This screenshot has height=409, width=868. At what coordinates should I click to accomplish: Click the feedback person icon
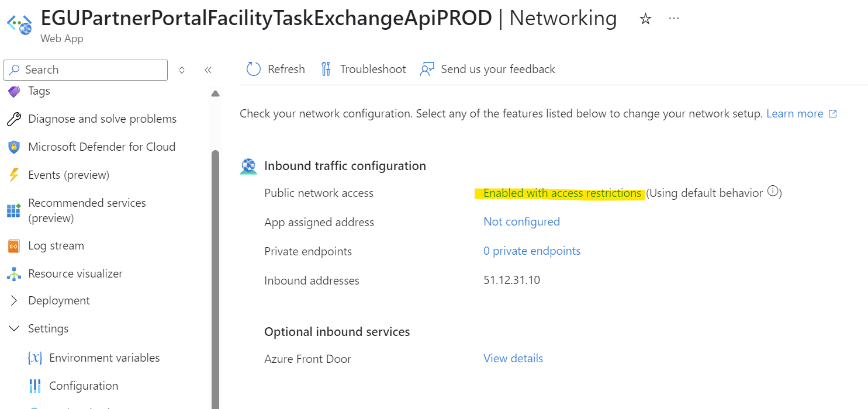427,70
